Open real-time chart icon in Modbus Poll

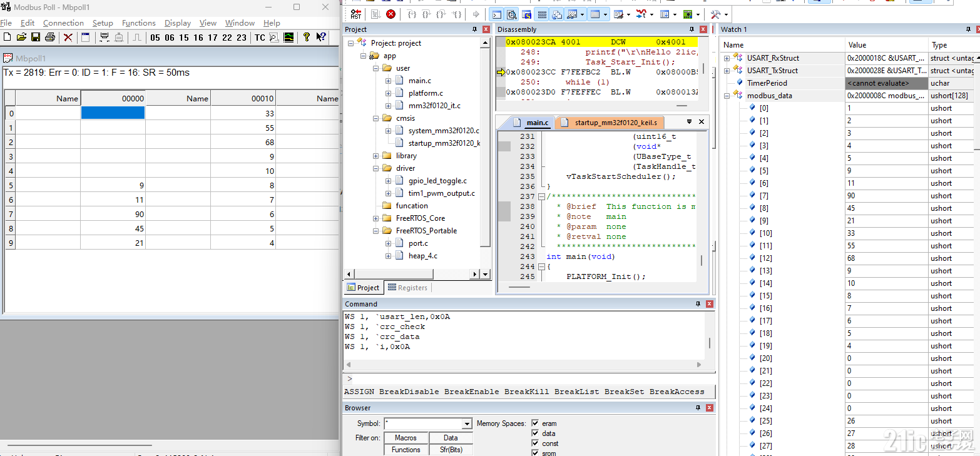pos(288,38)
